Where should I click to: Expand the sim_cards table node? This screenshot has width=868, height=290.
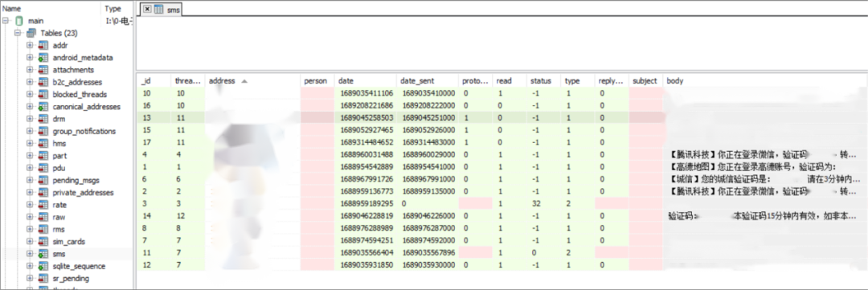(x=30, y=242)
